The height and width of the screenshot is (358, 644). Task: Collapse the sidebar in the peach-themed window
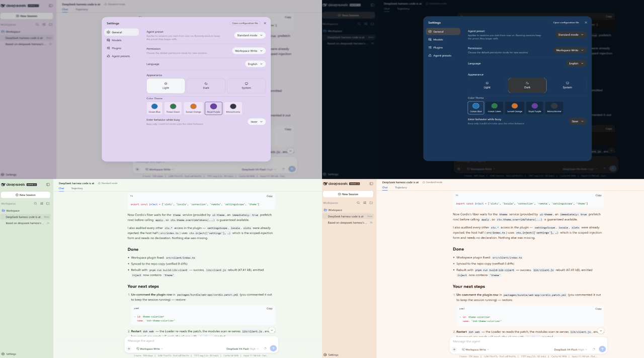pos(371,184)
